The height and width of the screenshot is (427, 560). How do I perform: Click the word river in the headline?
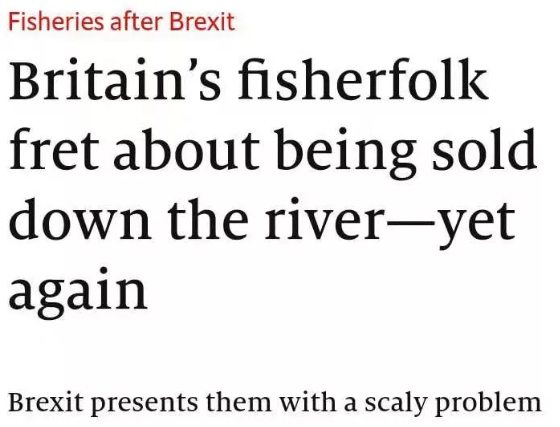coord(324,218)
